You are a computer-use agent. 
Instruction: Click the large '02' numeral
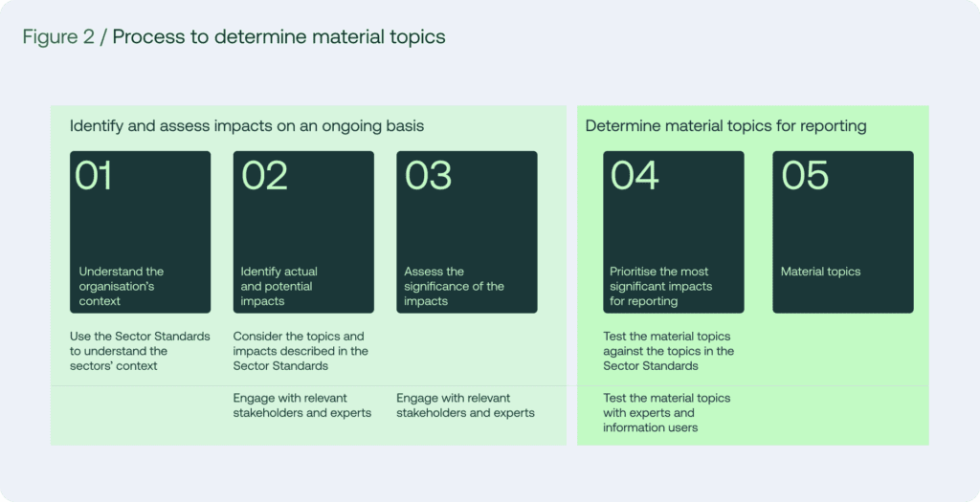point(264,175)
